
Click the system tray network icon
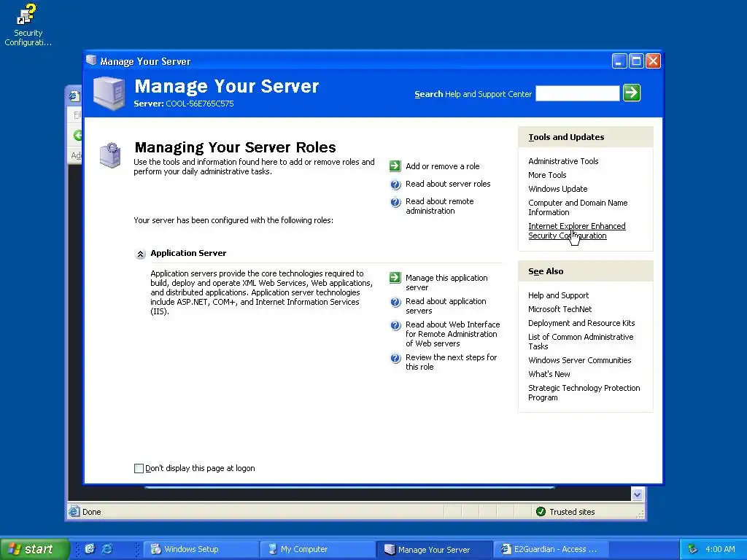693,549
